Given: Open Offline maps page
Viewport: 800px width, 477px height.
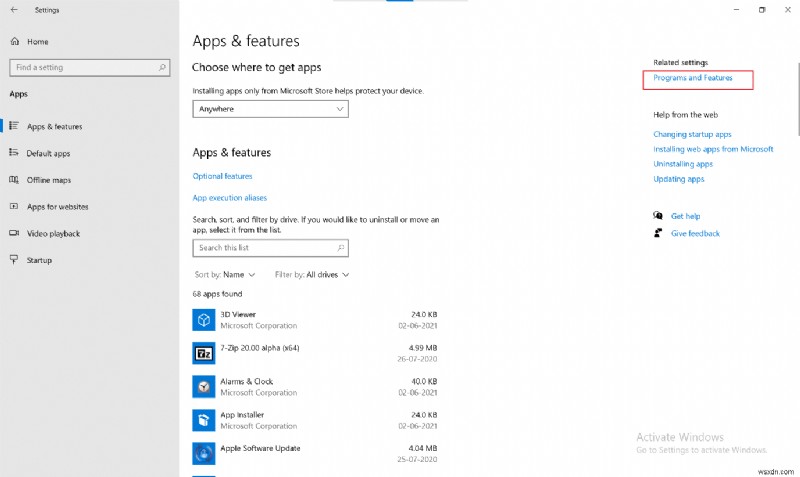Looking at the screenshot, I should (x=49, y=180).
